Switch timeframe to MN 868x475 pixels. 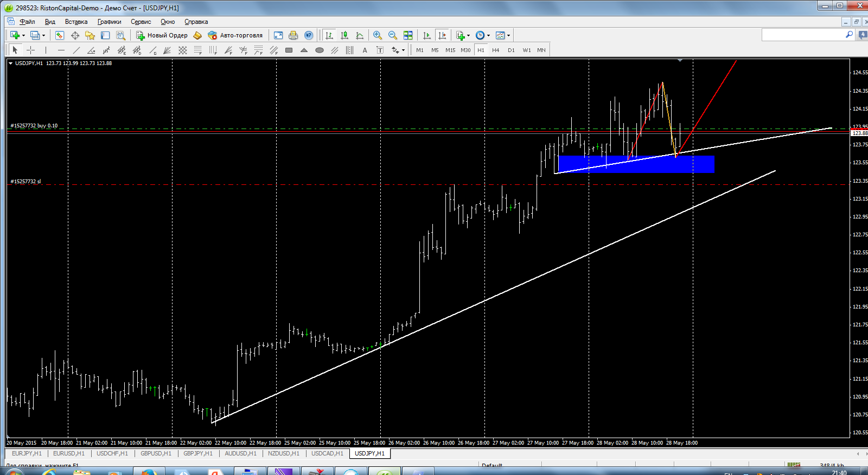(541, 50)
